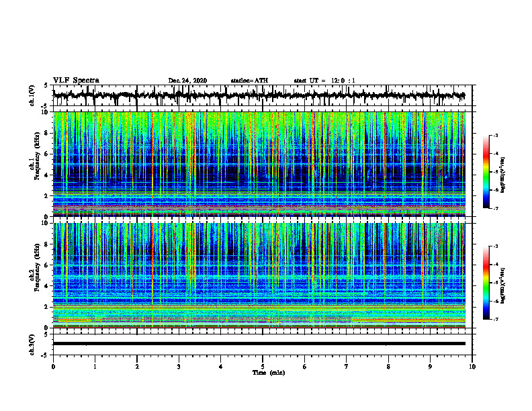Click the '4' kHz tick on ch.1 axis
This screenshot has width=532, height=411.
tap(46, 175)
